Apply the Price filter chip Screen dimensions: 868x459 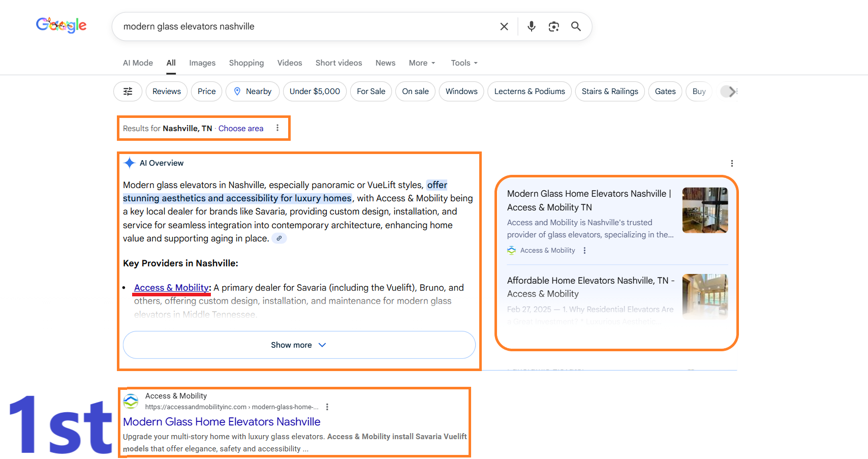(207, 91)
